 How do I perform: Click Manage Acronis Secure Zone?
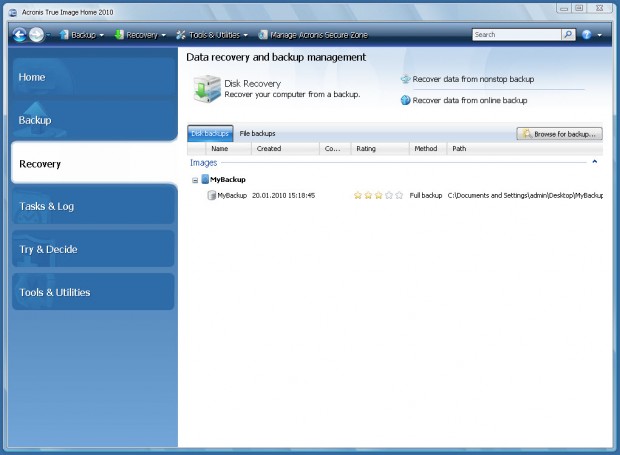coord(313,35)
